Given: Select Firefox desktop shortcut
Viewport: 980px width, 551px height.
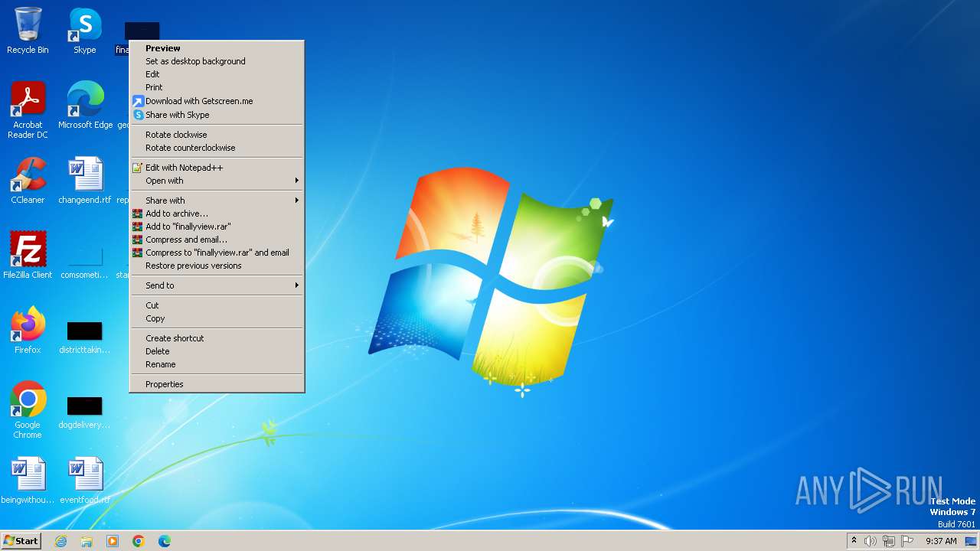Looking at the screenshot, I should tap(28, 331).
